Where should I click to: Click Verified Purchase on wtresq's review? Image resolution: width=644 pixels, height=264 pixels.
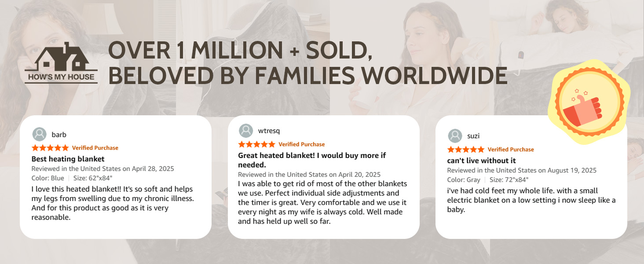[x=301, y=144]
